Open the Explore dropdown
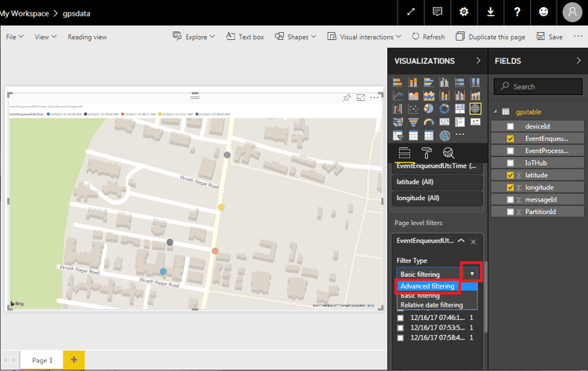 pos(194,36)
